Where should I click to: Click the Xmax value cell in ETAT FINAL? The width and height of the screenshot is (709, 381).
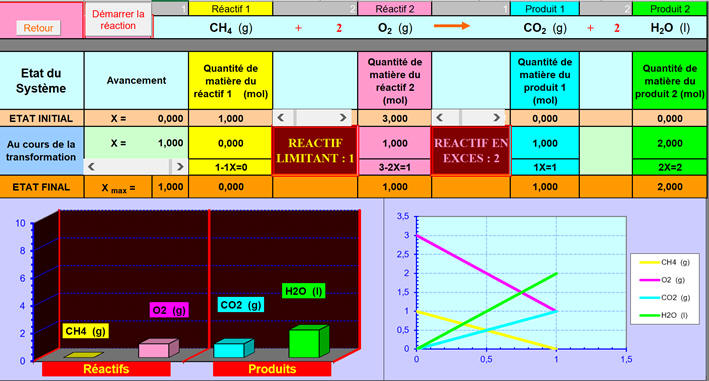(170, 187)
